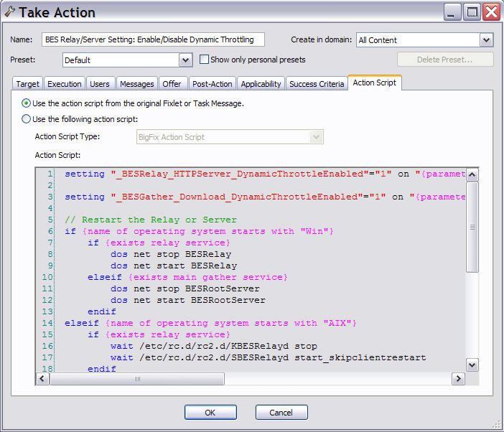Click the endif on line 13
The height and width of the screenshot is (432, 504).
101,312
